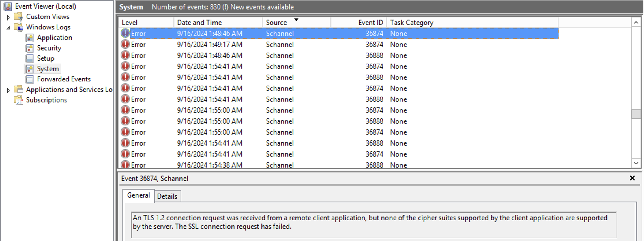
Task: Click the event list scrollbar thumb
Action: (636, 114)
